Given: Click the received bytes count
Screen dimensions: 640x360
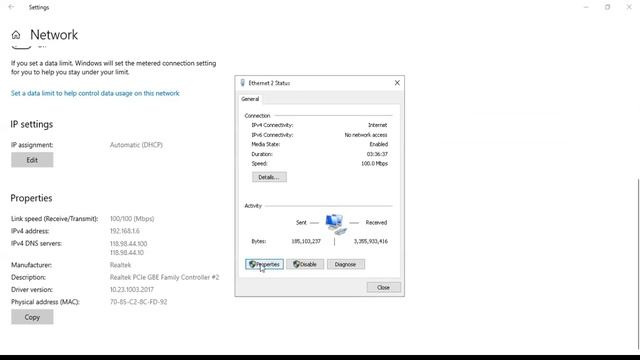Looking at the screenshot, I should (x=371, y=241).
